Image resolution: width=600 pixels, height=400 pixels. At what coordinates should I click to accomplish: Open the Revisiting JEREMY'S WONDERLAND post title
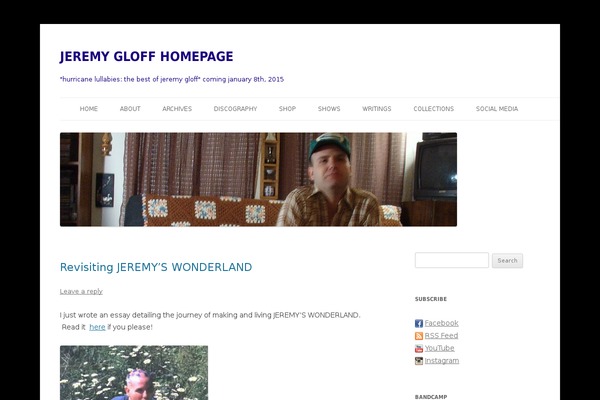156,267
